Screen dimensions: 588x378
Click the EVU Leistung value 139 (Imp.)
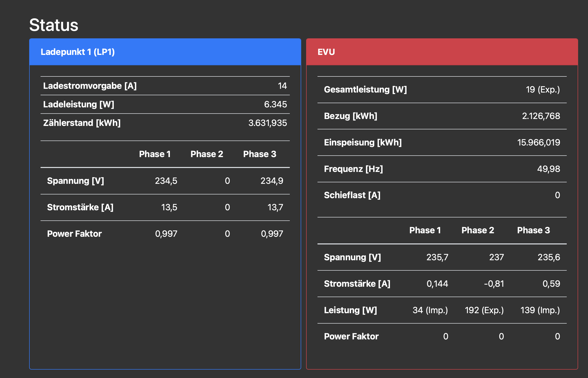[x=540, y=310]
